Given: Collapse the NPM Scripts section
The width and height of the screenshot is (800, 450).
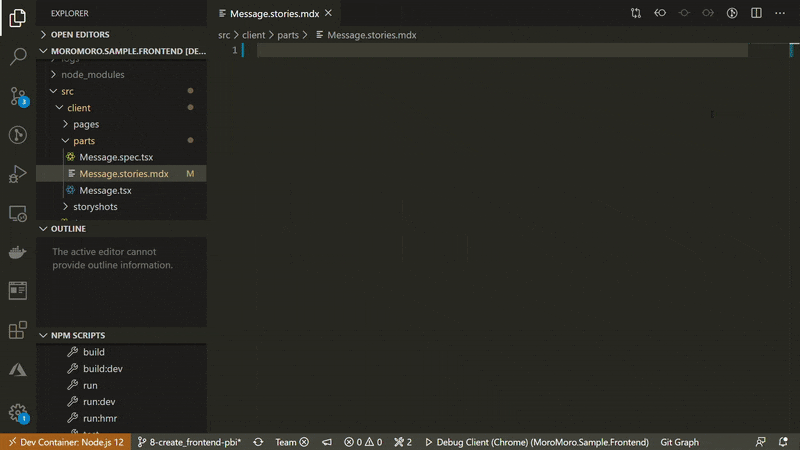Looking at the screenshot, I should tap(121, 335).
